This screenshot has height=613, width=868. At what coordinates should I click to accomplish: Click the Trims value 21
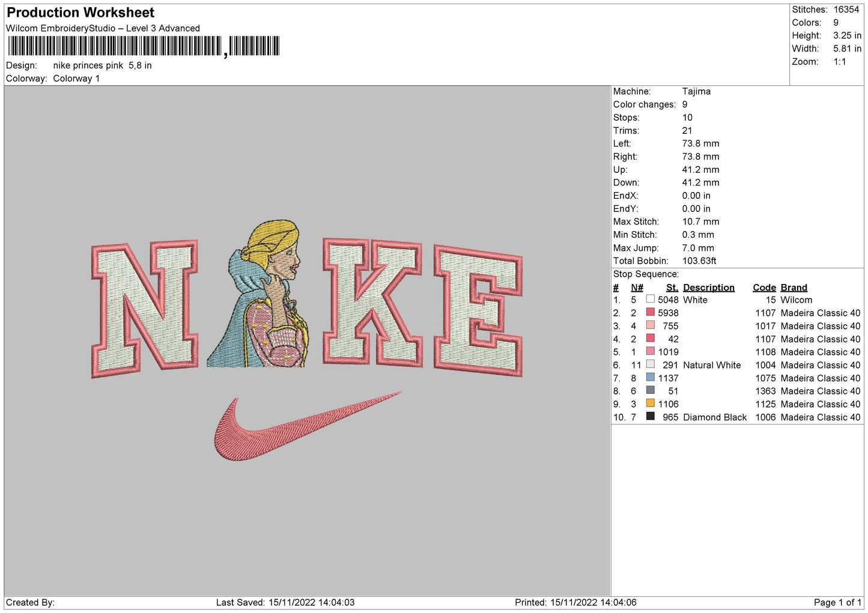(x=687, y=131)
